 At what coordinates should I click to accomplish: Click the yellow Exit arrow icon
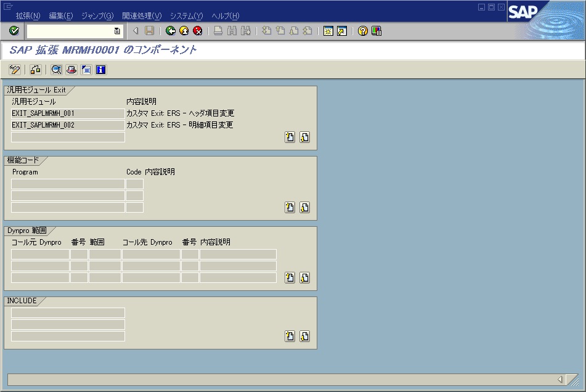[x=184, y=31]
